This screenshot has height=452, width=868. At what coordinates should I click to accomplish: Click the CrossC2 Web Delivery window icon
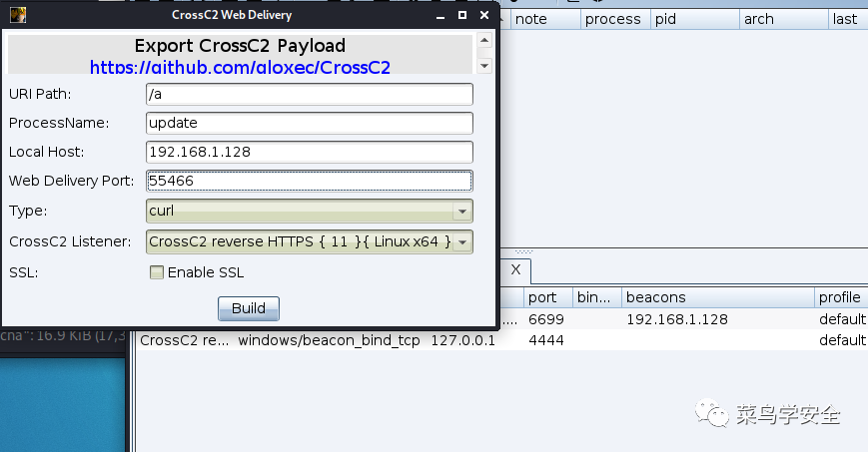point(18,15)
